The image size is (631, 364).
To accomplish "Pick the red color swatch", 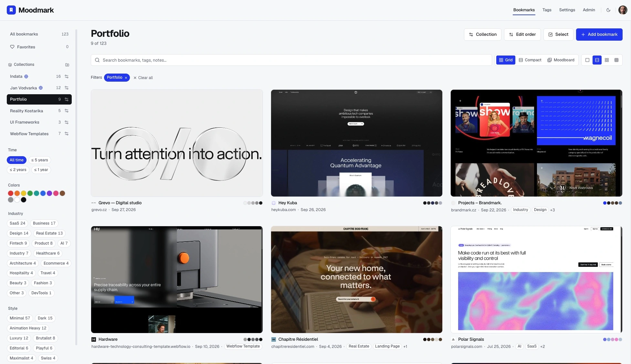I will coord(11,193).
